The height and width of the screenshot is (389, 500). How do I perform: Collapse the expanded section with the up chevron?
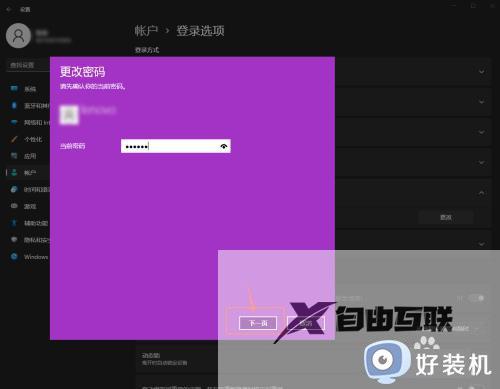[x=481, y=193]
